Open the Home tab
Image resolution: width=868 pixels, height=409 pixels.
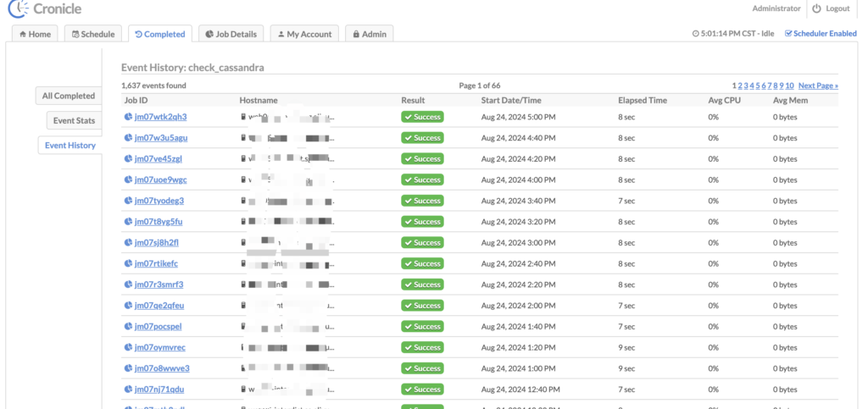(35, 34)
